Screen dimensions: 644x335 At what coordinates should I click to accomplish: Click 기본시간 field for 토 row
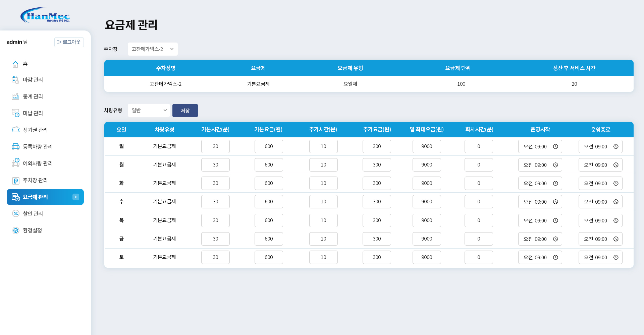click(x=215, y=257)
